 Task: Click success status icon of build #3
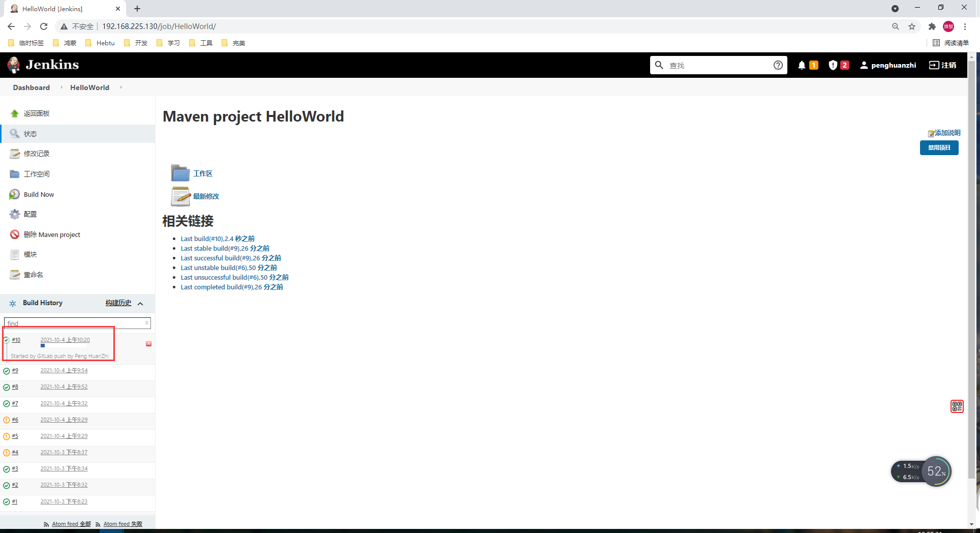coord(7,469)
